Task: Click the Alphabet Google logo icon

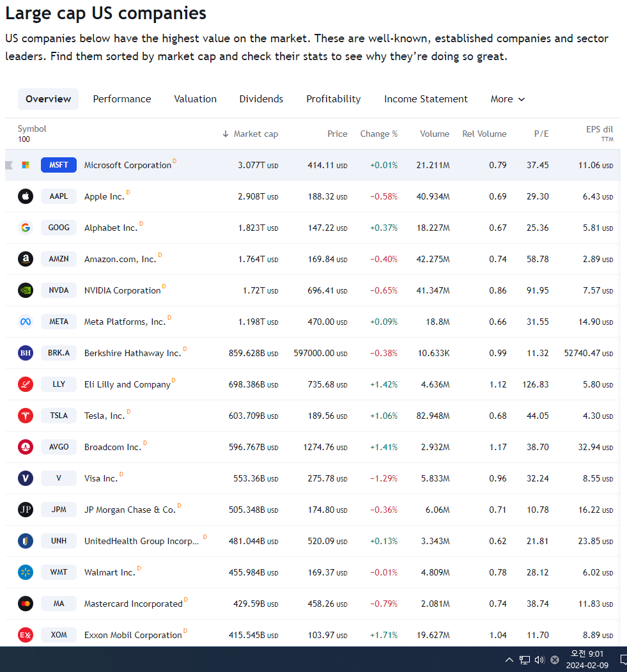Action: tap(26, 228)
